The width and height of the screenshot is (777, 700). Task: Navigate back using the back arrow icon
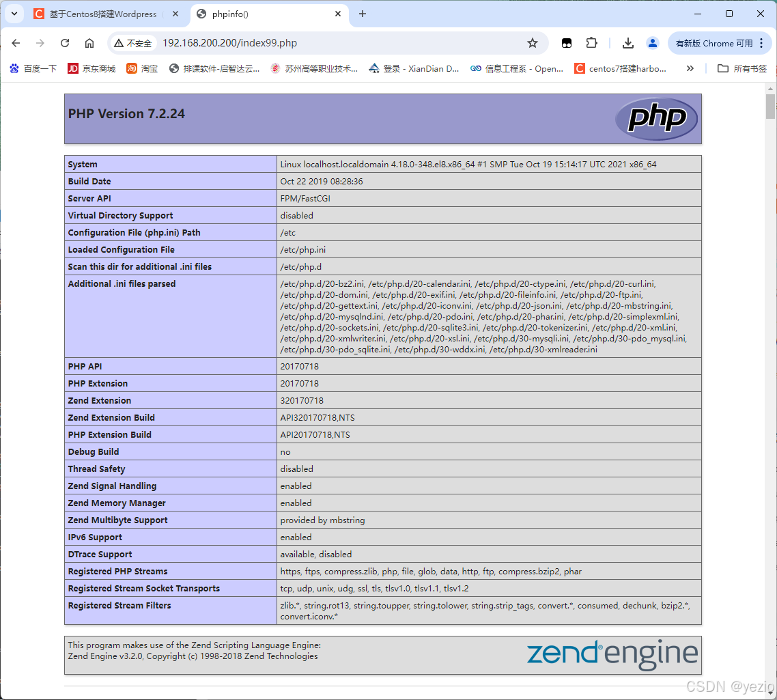click(16, 42)
